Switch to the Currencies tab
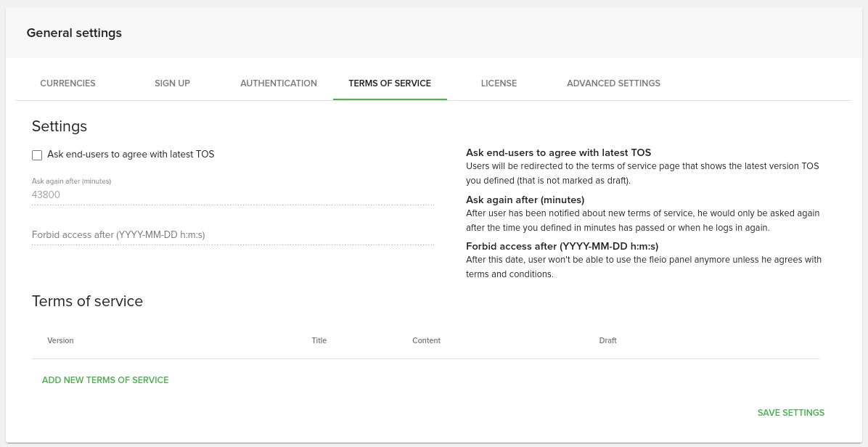Viewport: 868px width, 447px height. (67, 83)
